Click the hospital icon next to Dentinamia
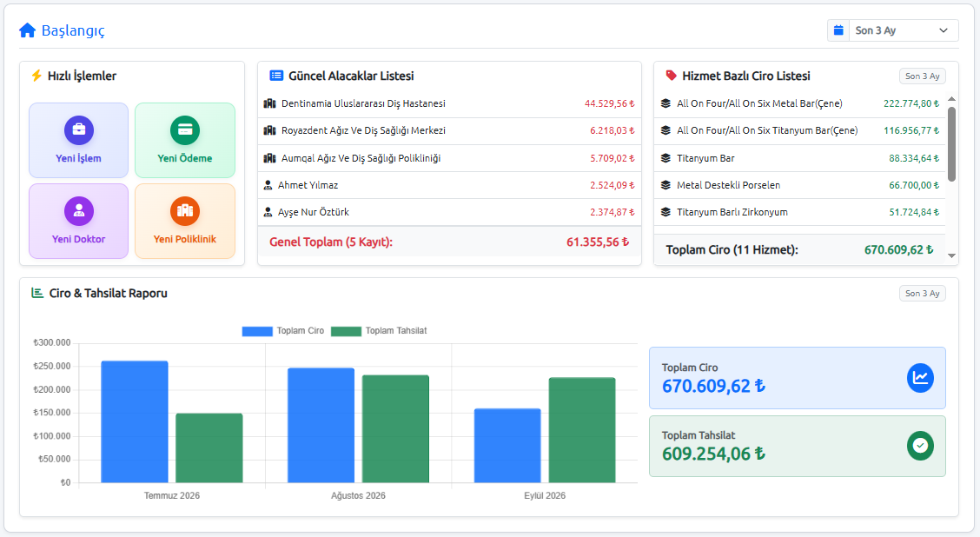Screen dimensions: 980x537 [x=269, y=103]
